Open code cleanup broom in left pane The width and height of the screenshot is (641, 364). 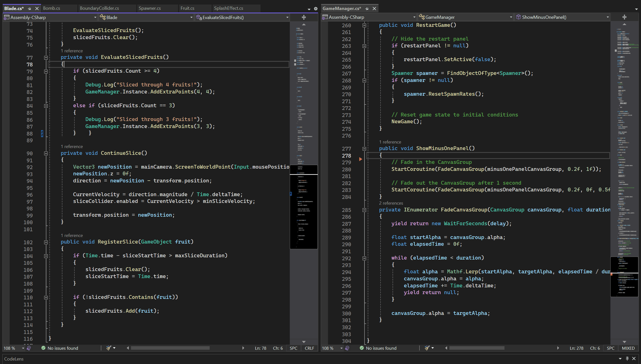pyautogui.click(x=109, y=348)
